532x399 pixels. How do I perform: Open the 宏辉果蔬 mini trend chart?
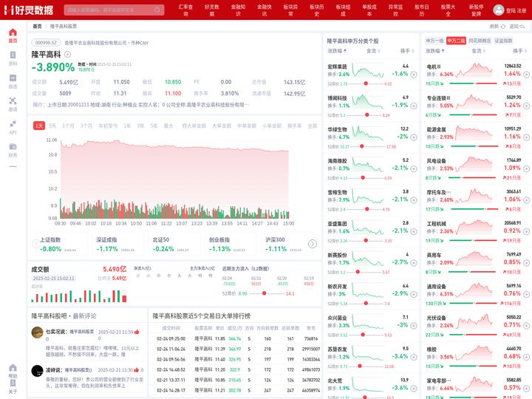tap(368, 71)
